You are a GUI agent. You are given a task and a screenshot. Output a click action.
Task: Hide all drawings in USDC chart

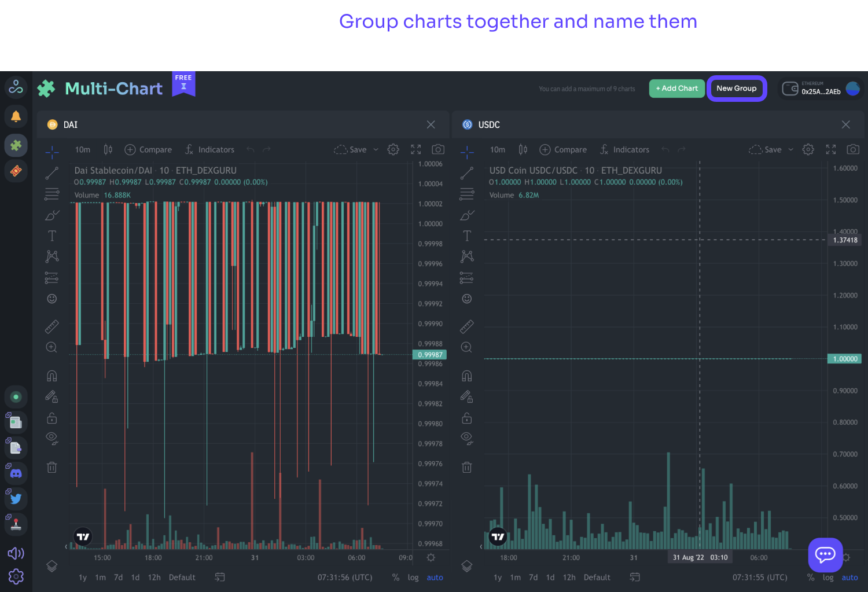coord(466,438)
